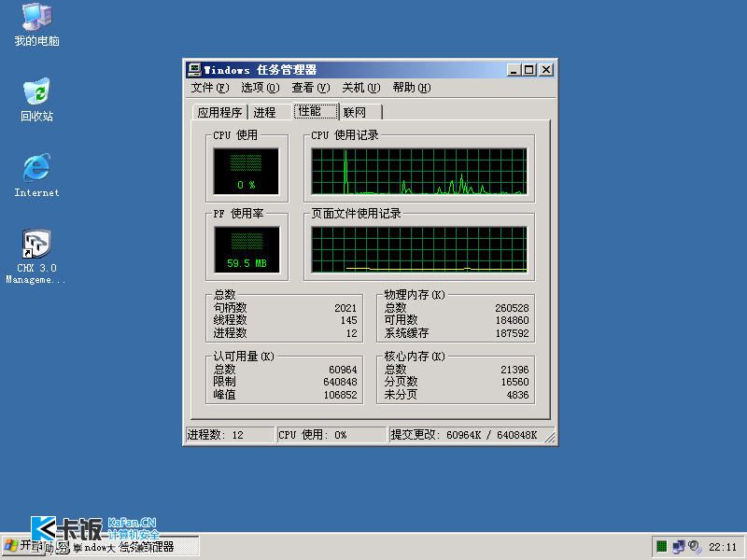Click the physical memory 总数 value 260528
Viewport: 747px width, 560px height.
tap(512, 308)
